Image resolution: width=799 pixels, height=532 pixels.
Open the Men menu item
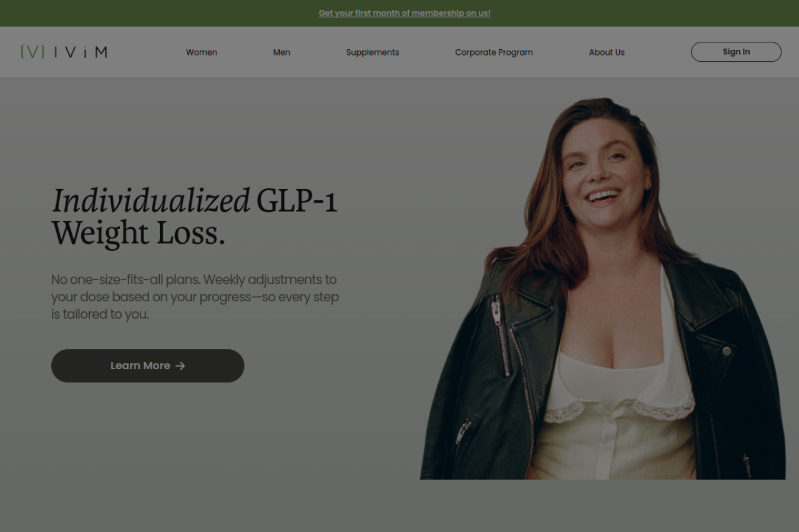pos(282,52)
